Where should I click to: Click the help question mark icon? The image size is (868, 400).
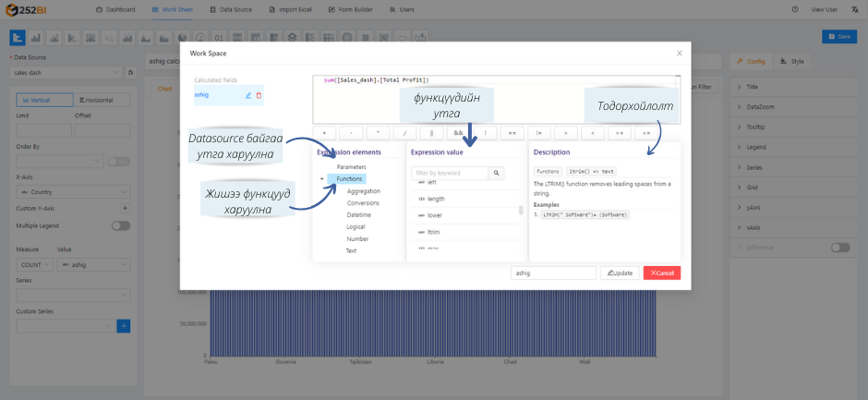[x=795, y=8]
